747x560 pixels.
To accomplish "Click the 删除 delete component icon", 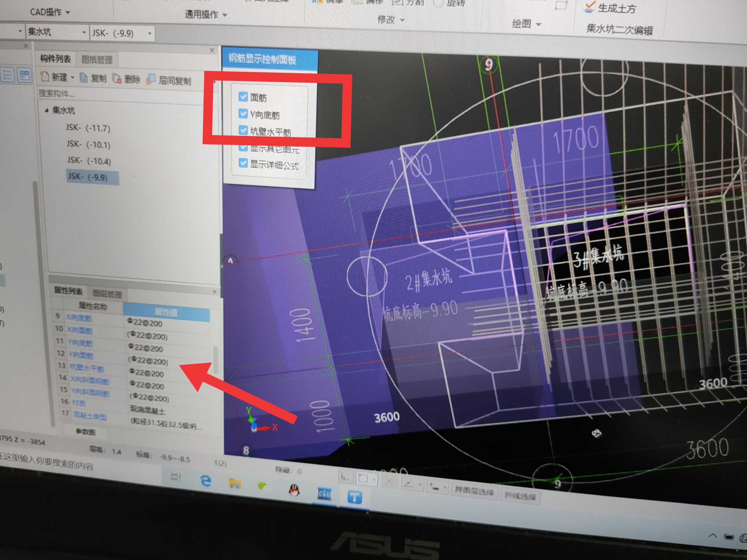I will tap(117, 78).
